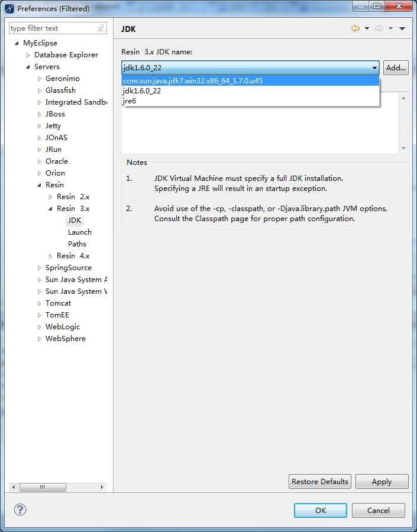Select the Resin 4.x tree label

coord(73,256)
